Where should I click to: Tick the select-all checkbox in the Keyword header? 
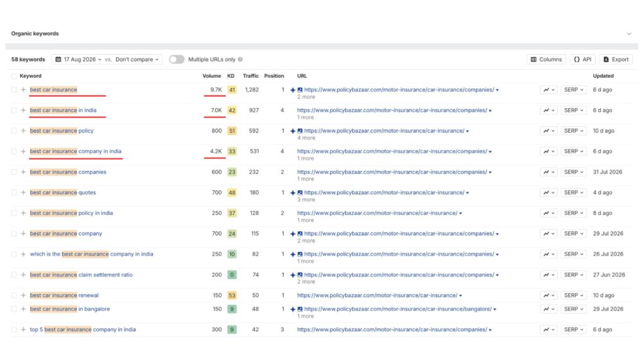click(x=14, y=76)
